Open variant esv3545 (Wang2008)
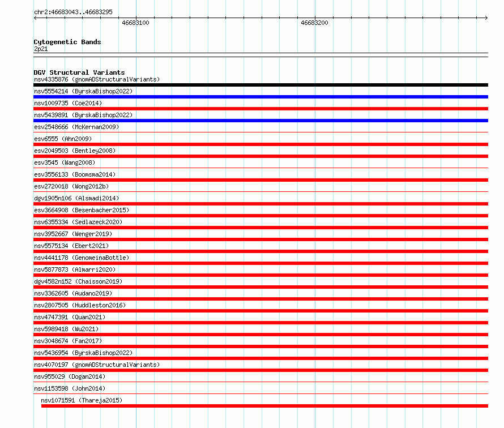The height and width of the screenshot is (428, 504). coord(65,162)
